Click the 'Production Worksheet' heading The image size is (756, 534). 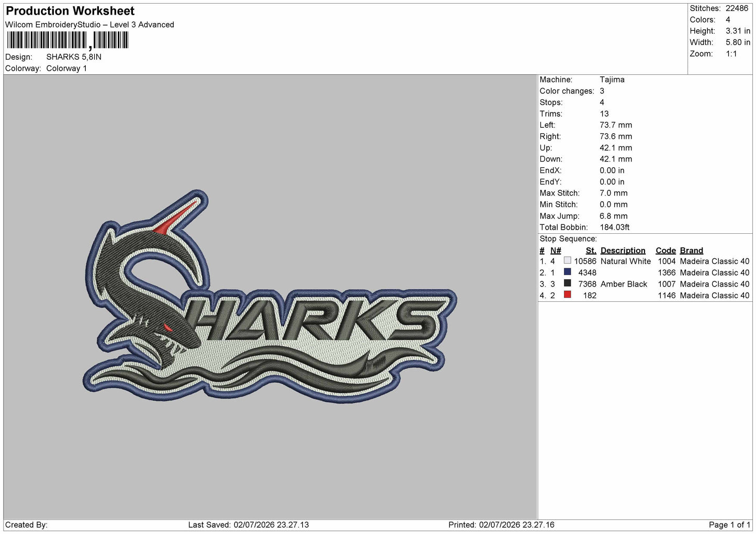point(70,11)
